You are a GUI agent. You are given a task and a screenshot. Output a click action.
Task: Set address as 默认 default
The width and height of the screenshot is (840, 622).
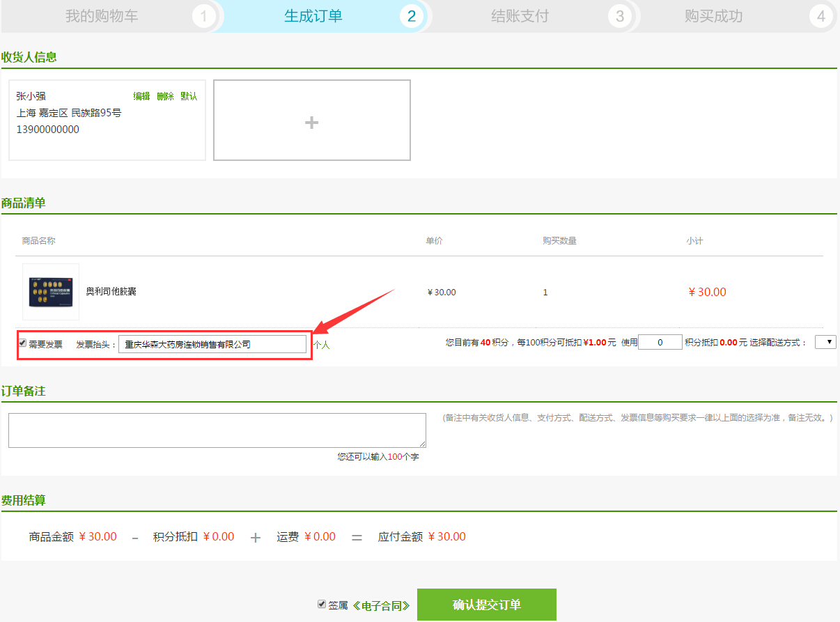[x=189, y=96]
